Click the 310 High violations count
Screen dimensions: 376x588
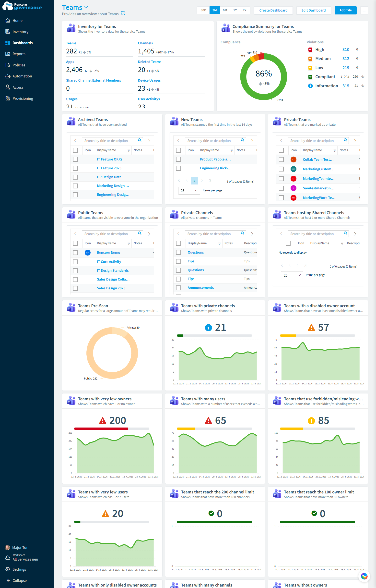346,49
